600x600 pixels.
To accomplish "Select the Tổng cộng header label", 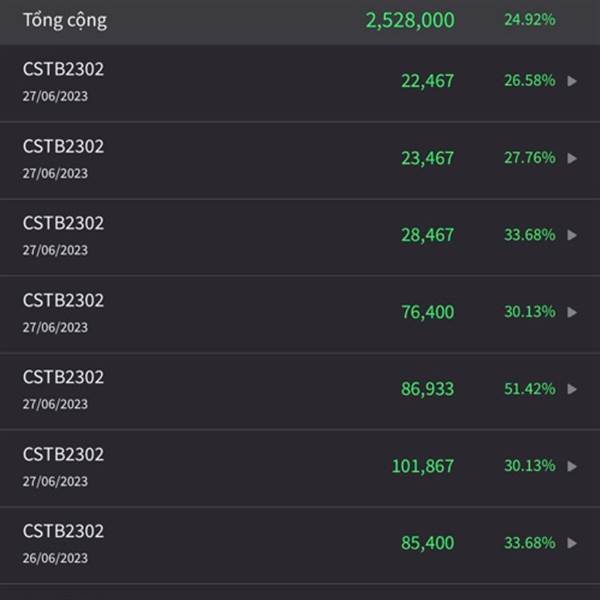I will click(65, 20).
